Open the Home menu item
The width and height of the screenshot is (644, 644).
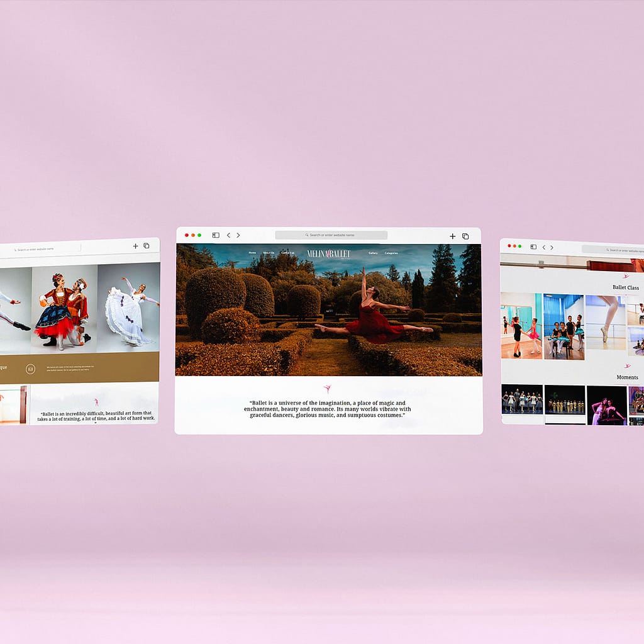252,253
